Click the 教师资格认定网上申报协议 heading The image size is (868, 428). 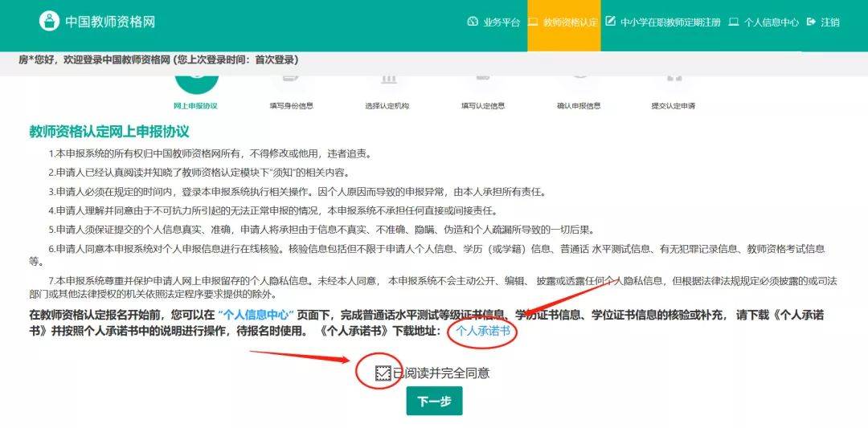(109, 132)
